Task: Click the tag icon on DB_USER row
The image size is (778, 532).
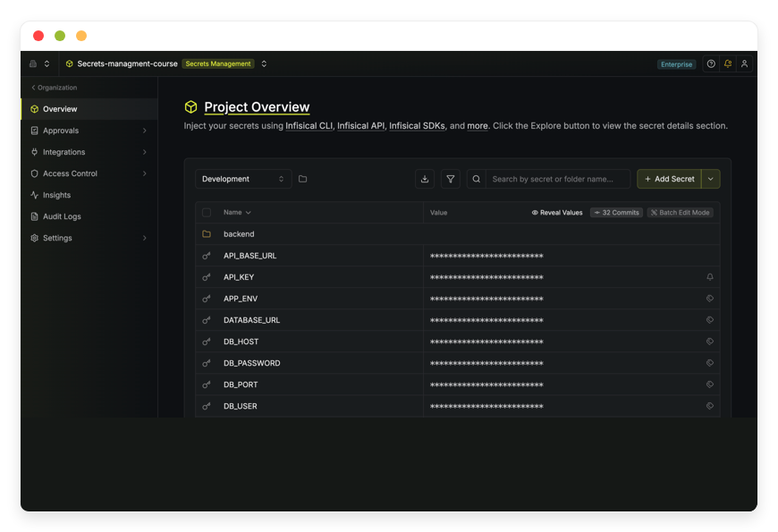Action: point(710,406)
